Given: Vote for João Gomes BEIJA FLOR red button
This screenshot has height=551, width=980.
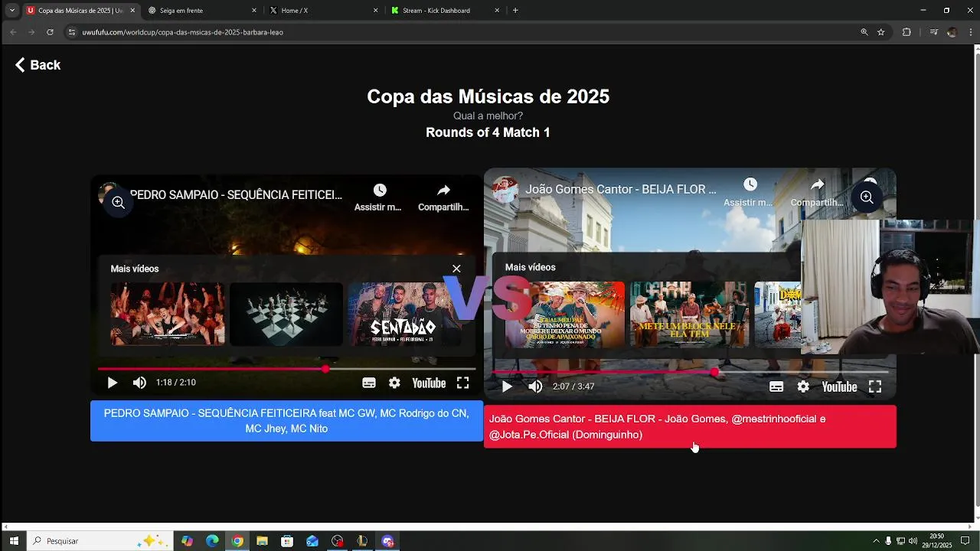Looking at the screenshot, I should coord(690,426).
